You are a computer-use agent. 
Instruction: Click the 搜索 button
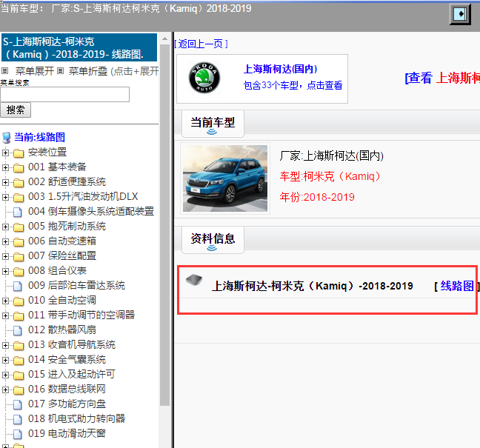point(16,110)
